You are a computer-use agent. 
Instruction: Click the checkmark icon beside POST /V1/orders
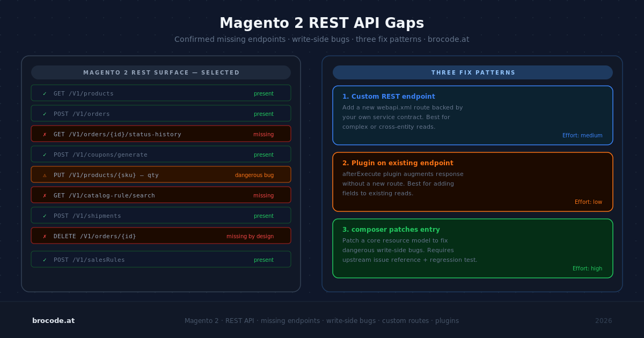pyautogui.click(x=45, y=114)
